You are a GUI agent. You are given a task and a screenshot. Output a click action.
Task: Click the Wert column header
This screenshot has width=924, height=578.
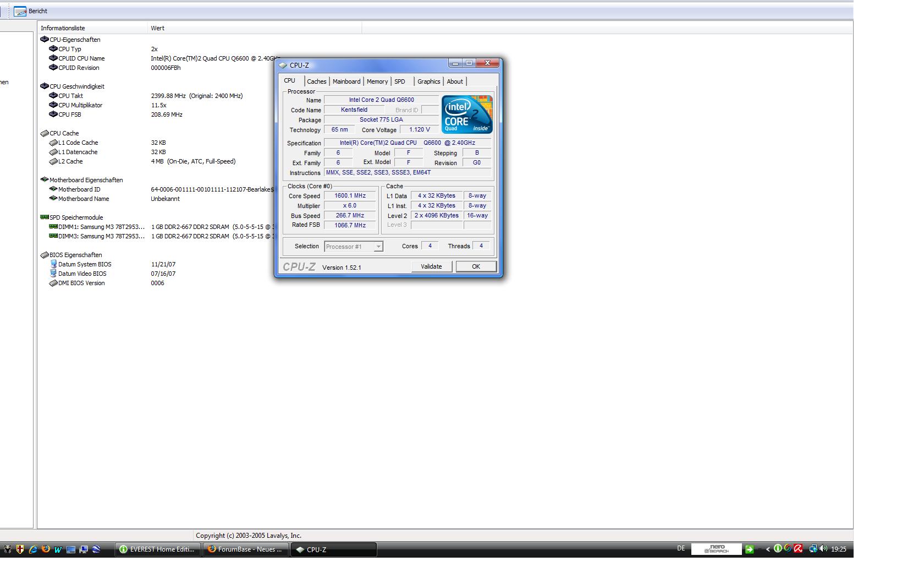click(x=255, y=28)
